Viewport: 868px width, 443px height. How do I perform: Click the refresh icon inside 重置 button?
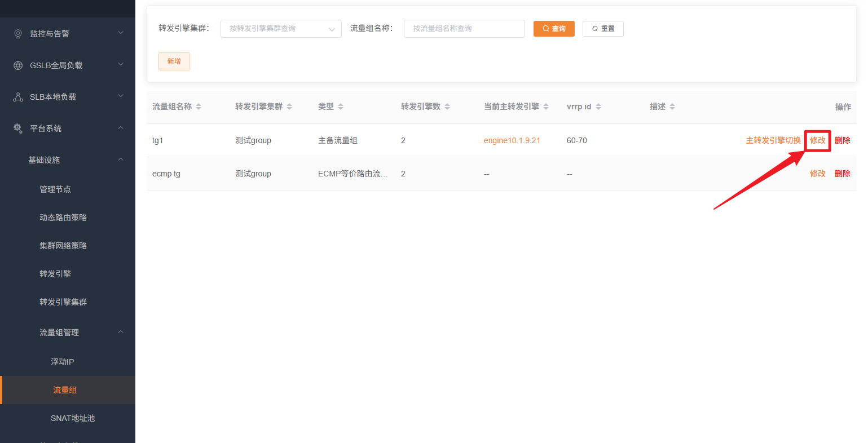tap(594, 28)
